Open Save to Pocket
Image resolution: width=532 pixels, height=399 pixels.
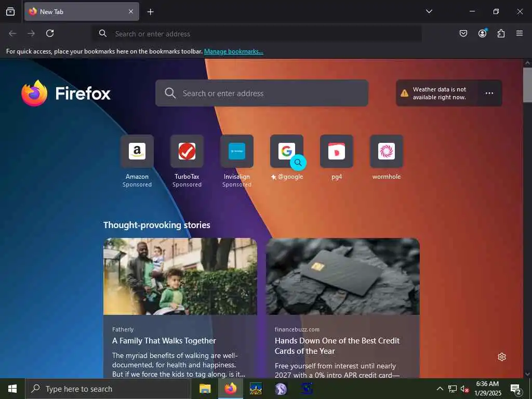pyautogui.click(x=463, y=33)
